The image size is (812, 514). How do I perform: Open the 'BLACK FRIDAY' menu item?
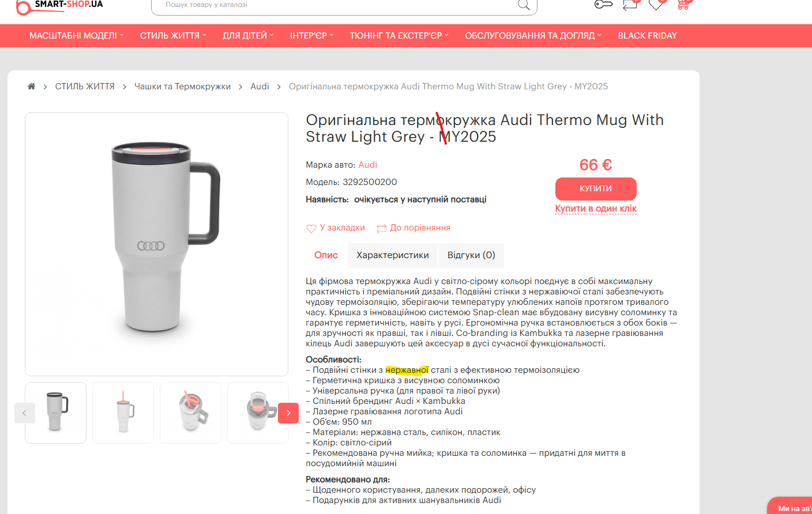[647, 36]
